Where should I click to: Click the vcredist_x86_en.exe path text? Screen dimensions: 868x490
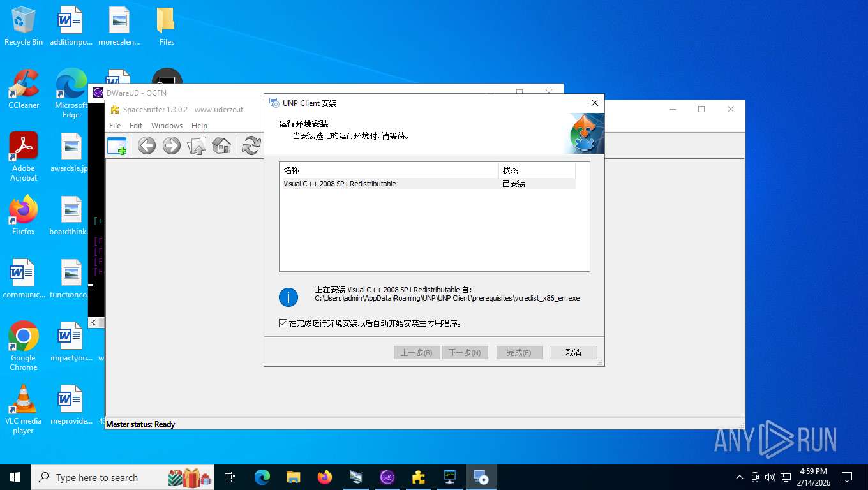tap(447, 298)
